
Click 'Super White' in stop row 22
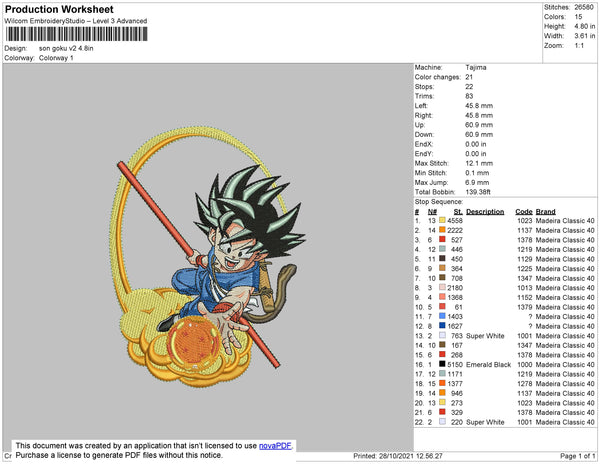tap(485, 422)
